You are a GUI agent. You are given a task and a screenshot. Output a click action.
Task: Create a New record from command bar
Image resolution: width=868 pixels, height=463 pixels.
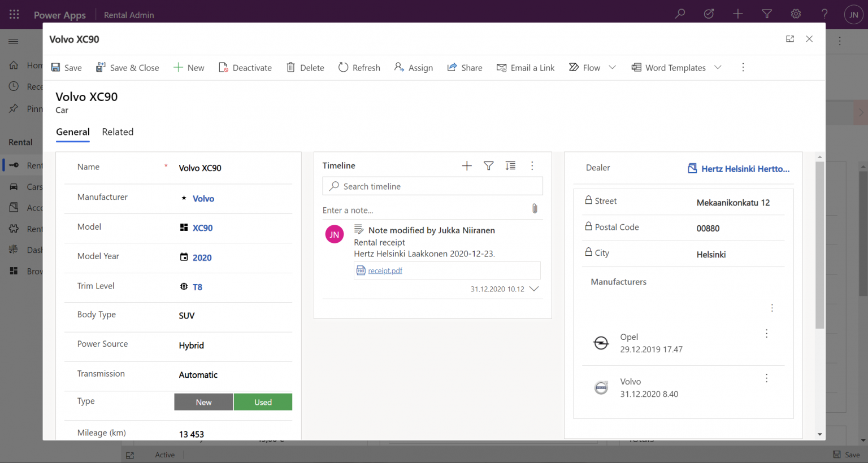pyautogui.click(x=189, y=68)
